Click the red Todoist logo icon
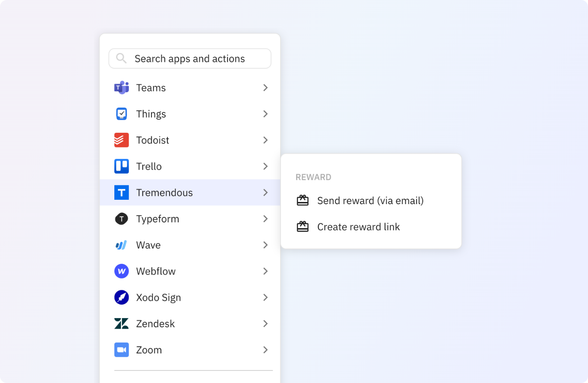The width and height of the screenshot is (588, 383). (121, 140)
